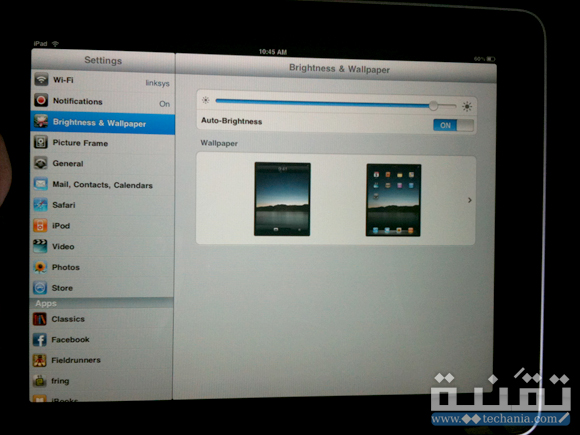Image resolution: width=580 pixels, height=435 pixels.
Task: Open Video settings label
Action: [x=63, y=246]
